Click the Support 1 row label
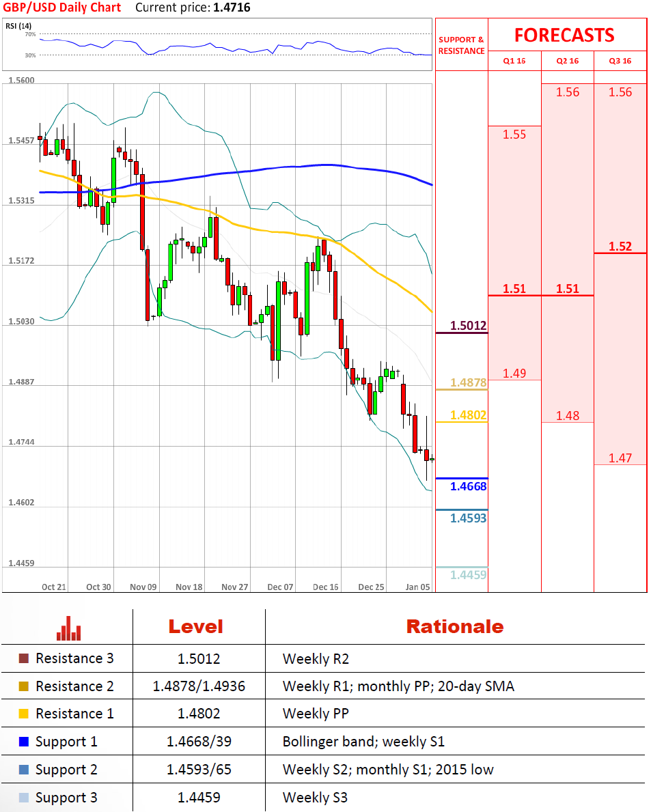 pos(66,742)
